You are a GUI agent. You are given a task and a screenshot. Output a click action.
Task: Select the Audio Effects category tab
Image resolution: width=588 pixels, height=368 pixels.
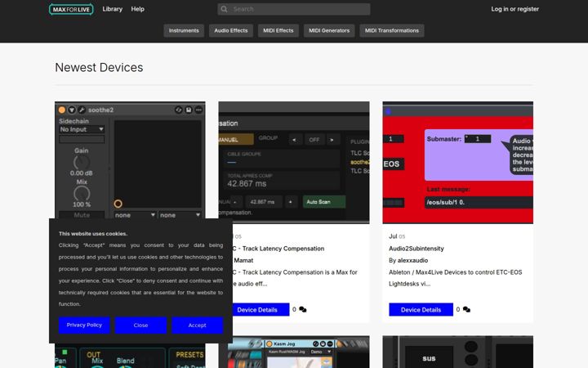tap(231, 30)
